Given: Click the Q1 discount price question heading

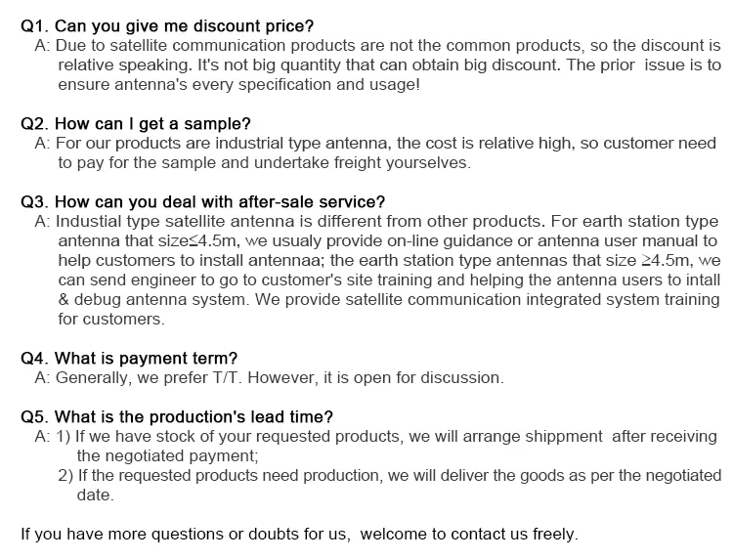Looking at the screenshot, I should 174,26.
